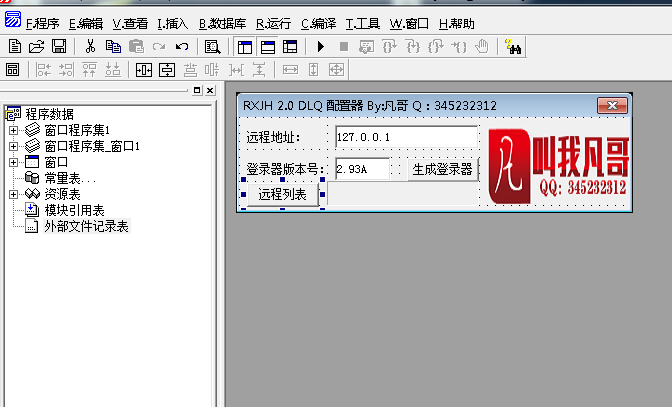Click the binoculars search icon
This screenshot has width=672, height=407.
[x=513, y=46]
